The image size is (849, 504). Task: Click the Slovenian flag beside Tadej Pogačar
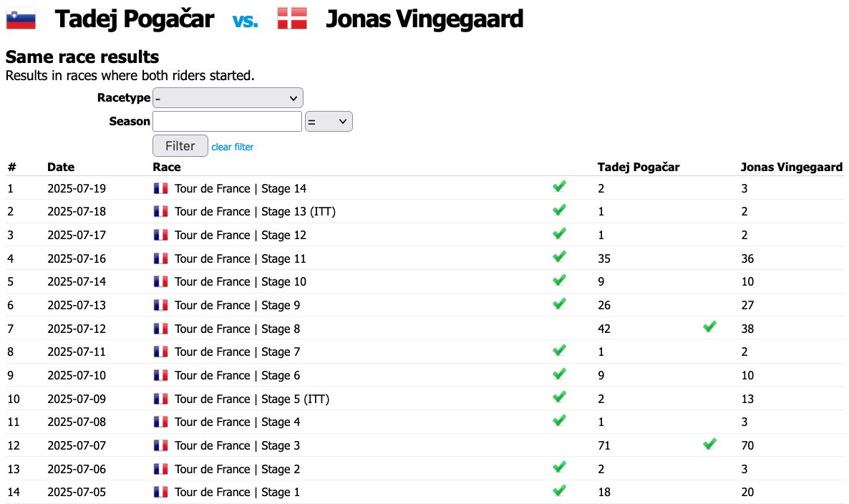(21, 19)
